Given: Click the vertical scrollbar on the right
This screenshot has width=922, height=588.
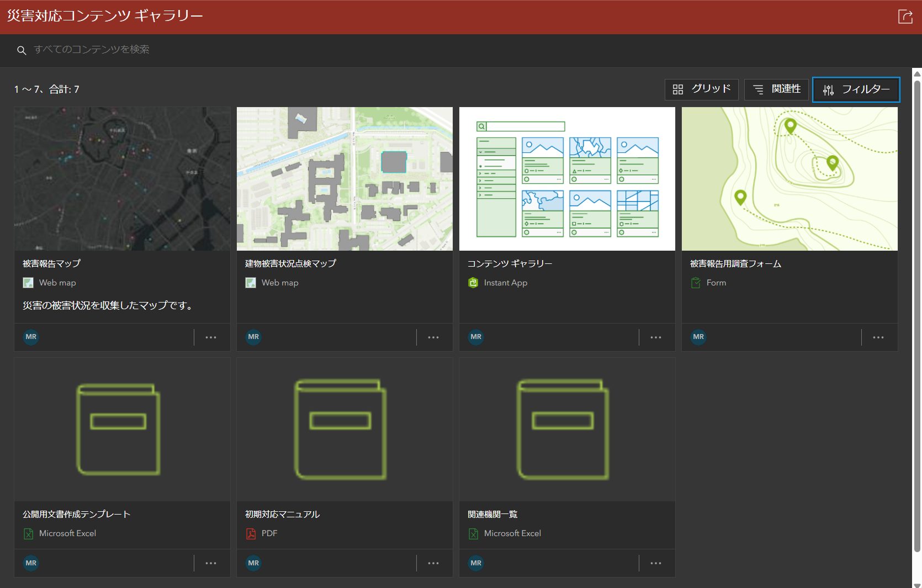Looking at the screenshot, I should click(917, 315).
